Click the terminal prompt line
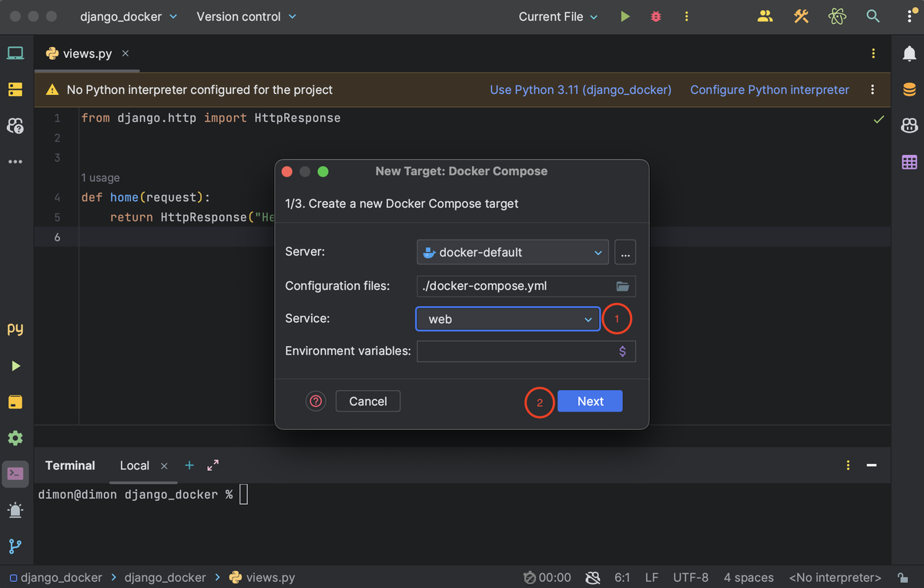The height and width of the screenshot is (588, 924). [x=143, y=494]
